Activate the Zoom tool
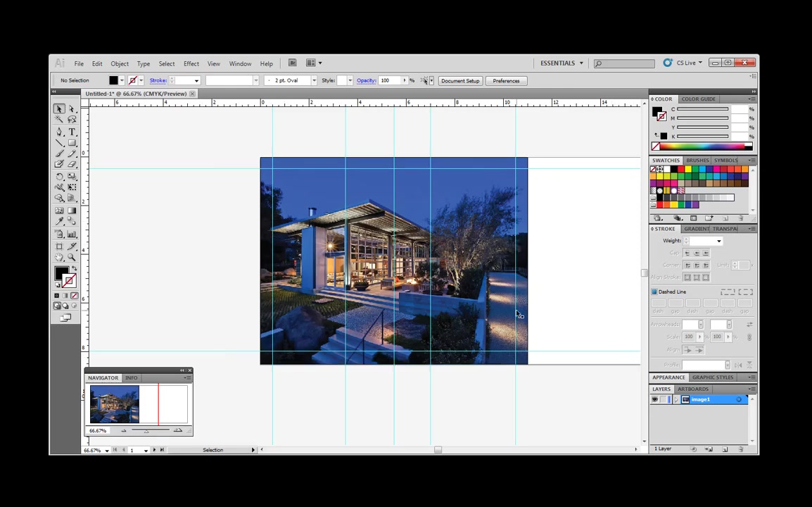The height and width of the screenshot is (507, 812). pos(72,257)
